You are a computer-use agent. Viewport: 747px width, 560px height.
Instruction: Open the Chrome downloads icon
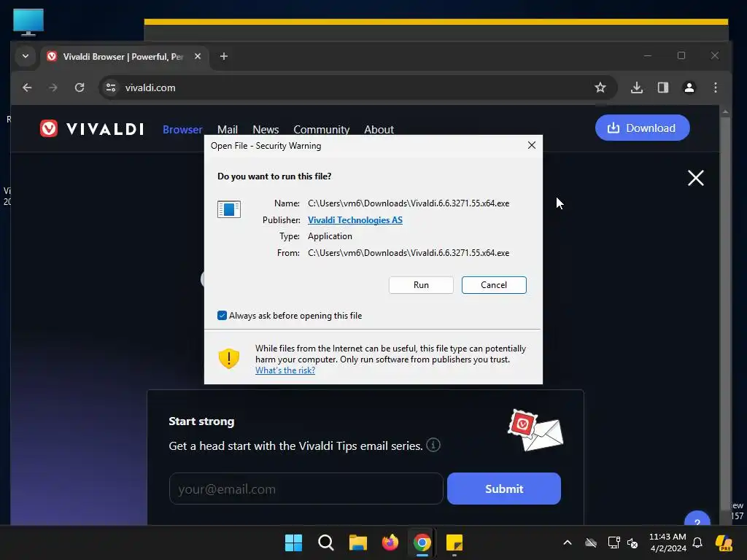click(636, 87)
